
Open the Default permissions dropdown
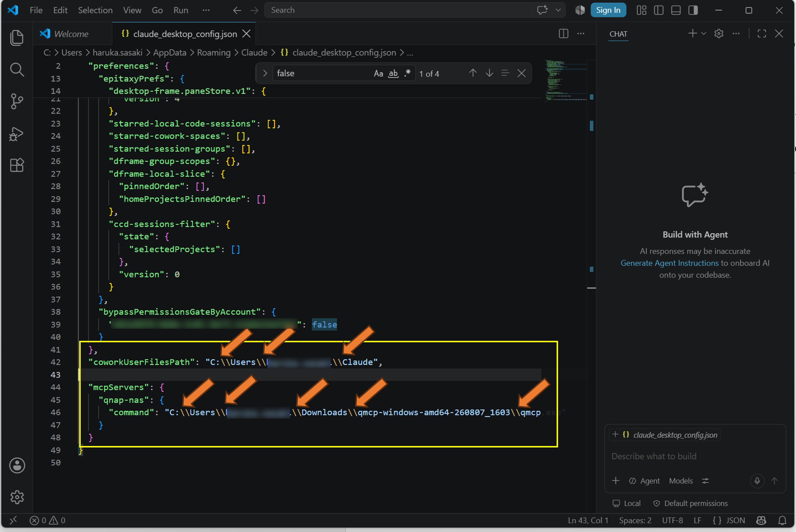tap(691, 503)
